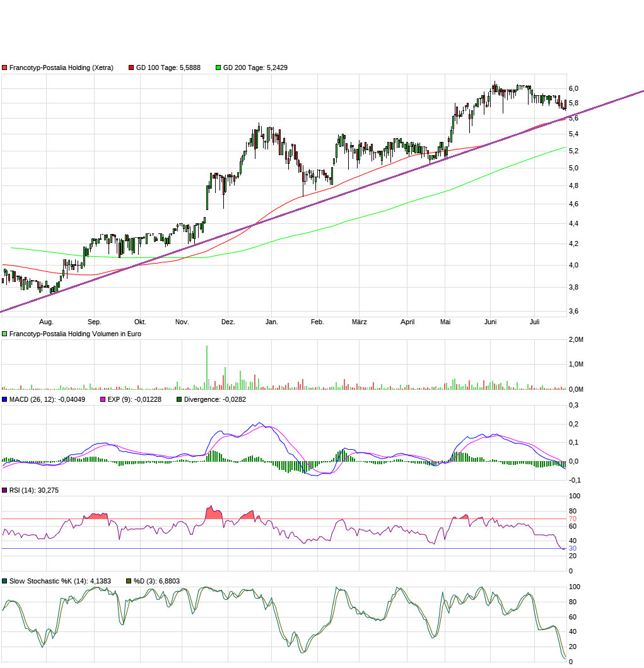Select 'Slow Stochastic %K (14): 4,1383' label
The height and width of the screenshot is (668, 644).
(60, 581)
